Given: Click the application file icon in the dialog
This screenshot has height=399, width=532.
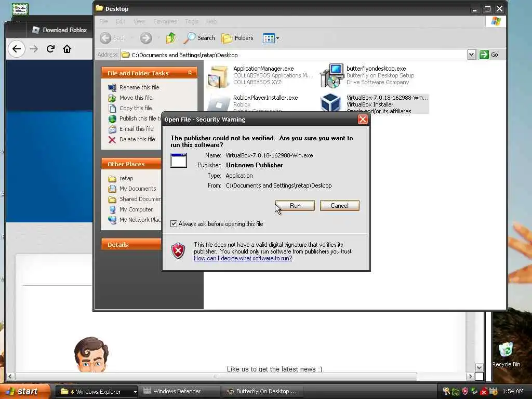Looking at the screenshot, I should coord(179,160).
